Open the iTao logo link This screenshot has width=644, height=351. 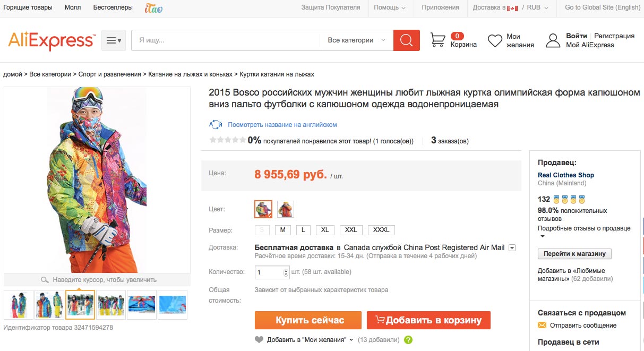(x=153, y=8)
